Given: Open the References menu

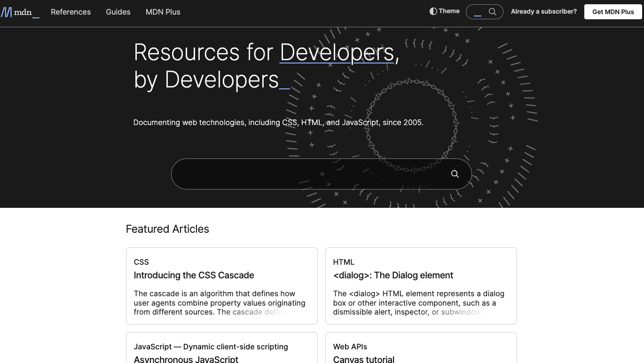Looking at the screenshot, I should (x=71, y=12).
